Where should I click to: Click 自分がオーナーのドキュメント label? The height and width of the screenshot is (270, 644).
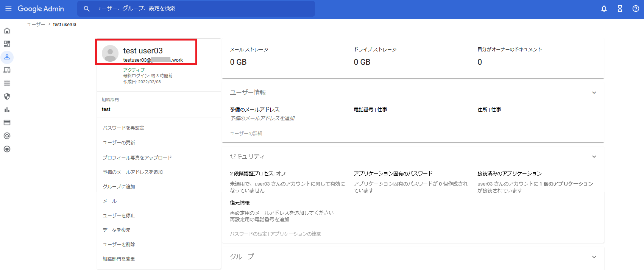coord(510,50)
